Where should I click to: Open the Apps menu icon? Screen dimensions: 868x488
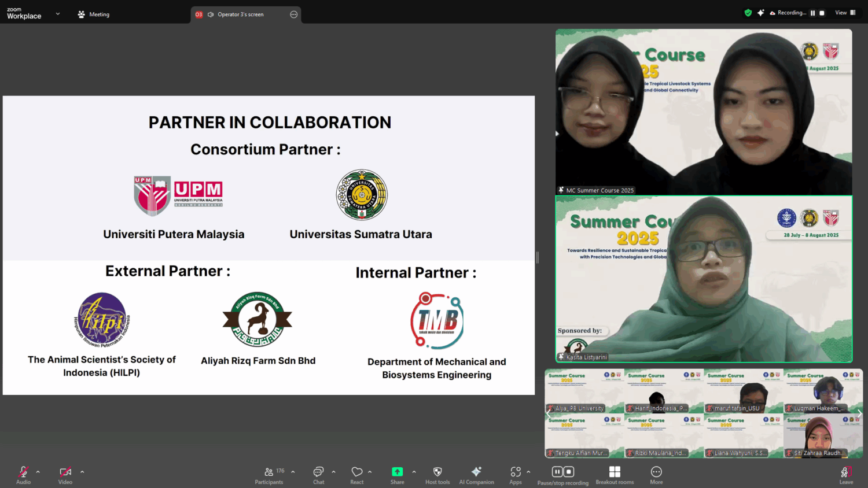click(516, 472)
